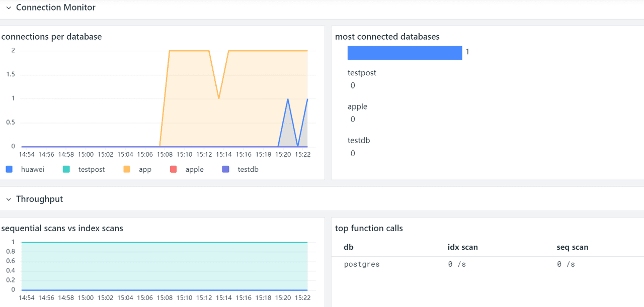Click the app orange legend color icon

click(x=127, y=170)
